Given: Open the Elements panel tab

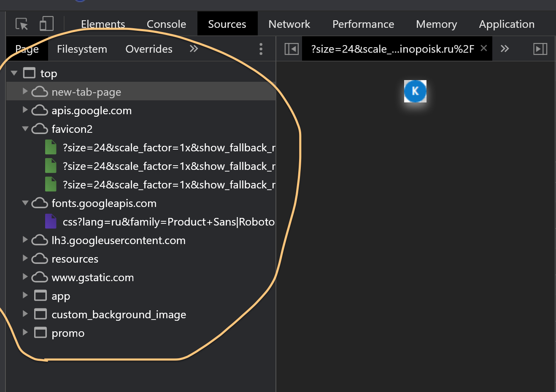Looking at the screenshot, I should tap(103, 24).
